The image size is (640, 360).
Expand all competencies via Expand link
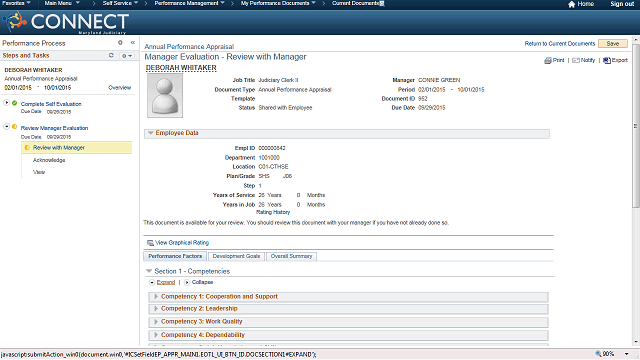(x=166, y=282)
